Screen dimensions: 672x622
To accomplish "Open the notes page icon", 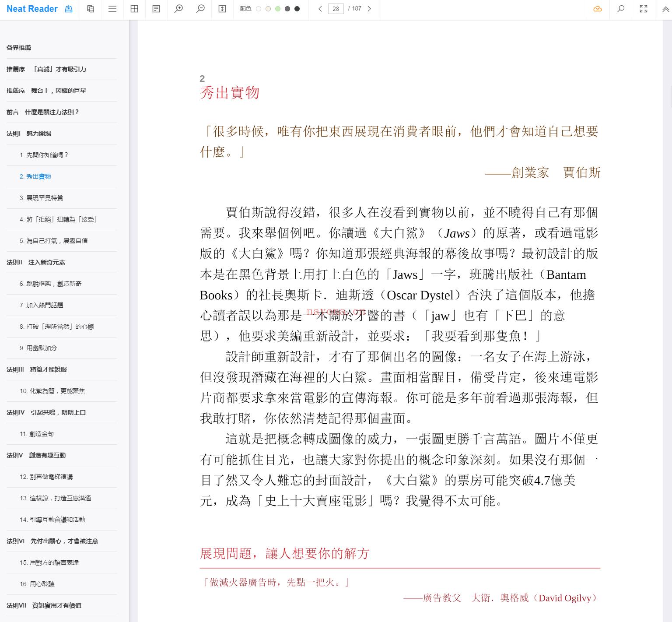I will [156, 9].
